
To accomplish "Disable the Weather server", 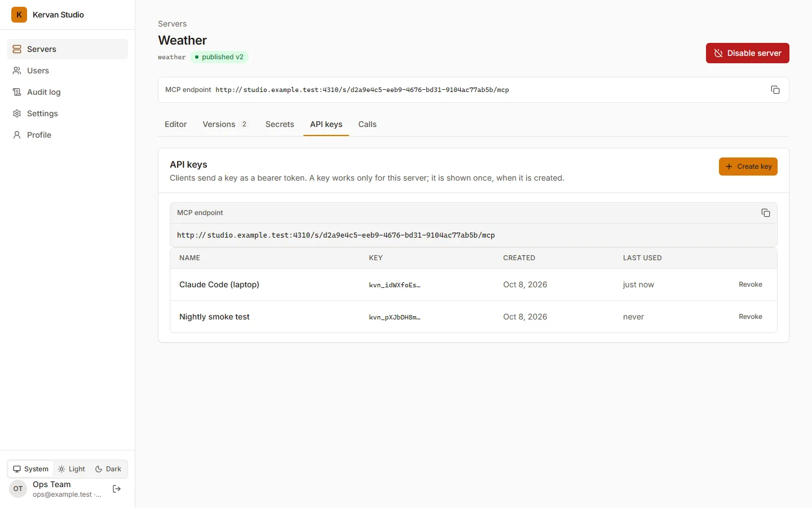I will (x=747, y=53).
